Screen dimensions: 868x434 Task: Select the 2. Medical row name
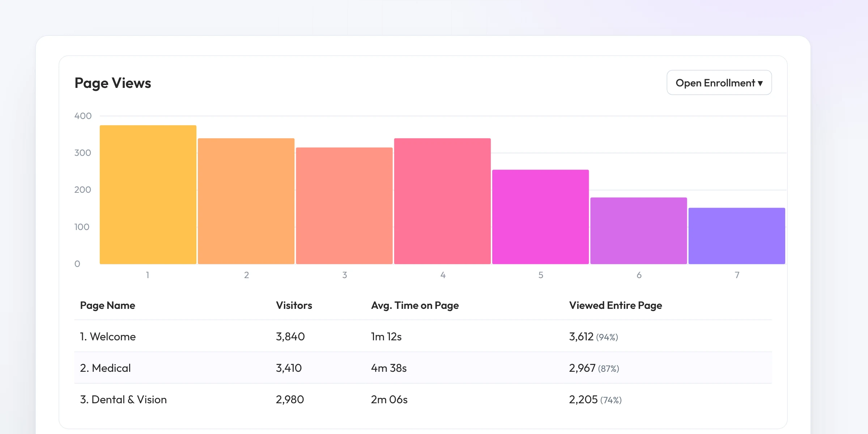[x=105, y=368]
